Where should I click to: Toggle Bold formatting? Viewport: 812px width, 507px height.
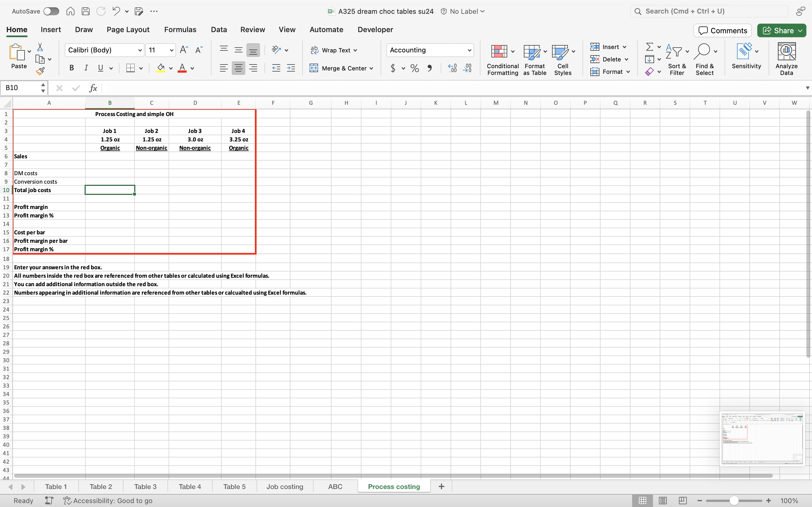click(x=71, y=68)
